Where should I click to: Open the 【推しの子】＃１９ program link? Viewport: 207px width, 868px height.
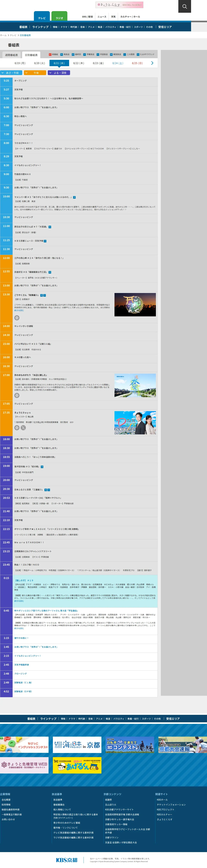(24, 580)
